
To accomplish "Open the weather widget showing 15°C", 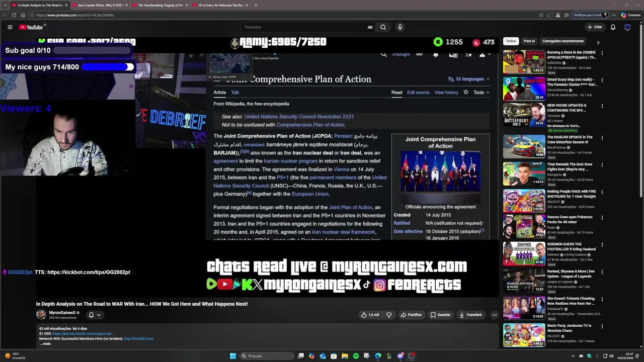I will click(x=15, y=356).
